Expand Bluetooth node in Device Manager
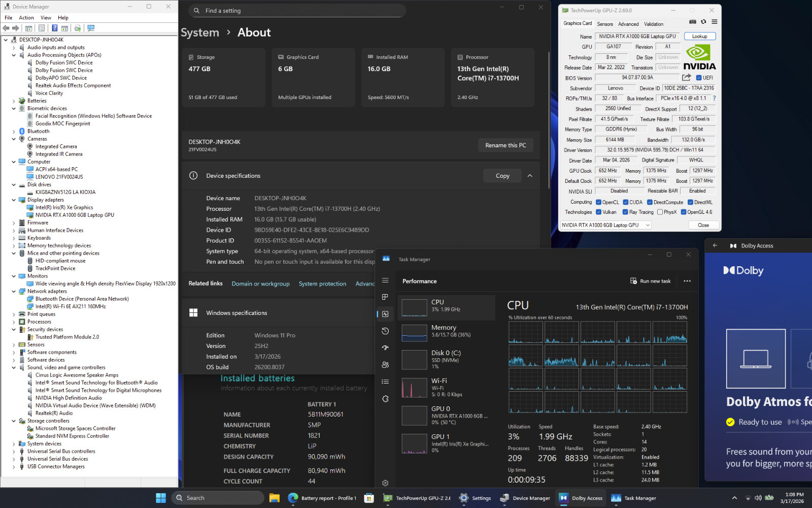This screenshot has height=508, width=812. [x=14, y=132]
